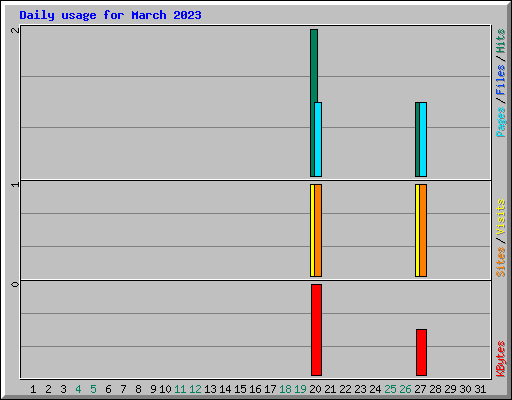Click the y-axis value 2 label

pyautogui.click(x=15, y=30)
